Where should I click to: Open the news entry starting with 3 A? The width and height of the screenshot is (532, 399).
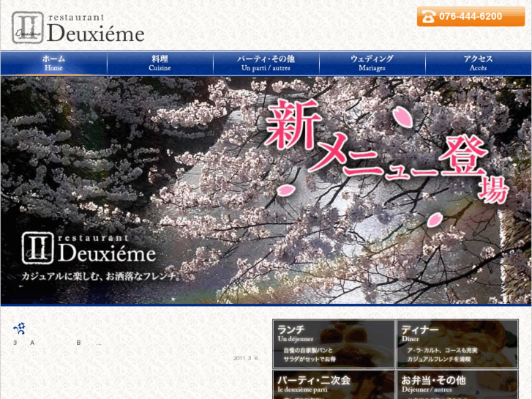pos(57,343)
